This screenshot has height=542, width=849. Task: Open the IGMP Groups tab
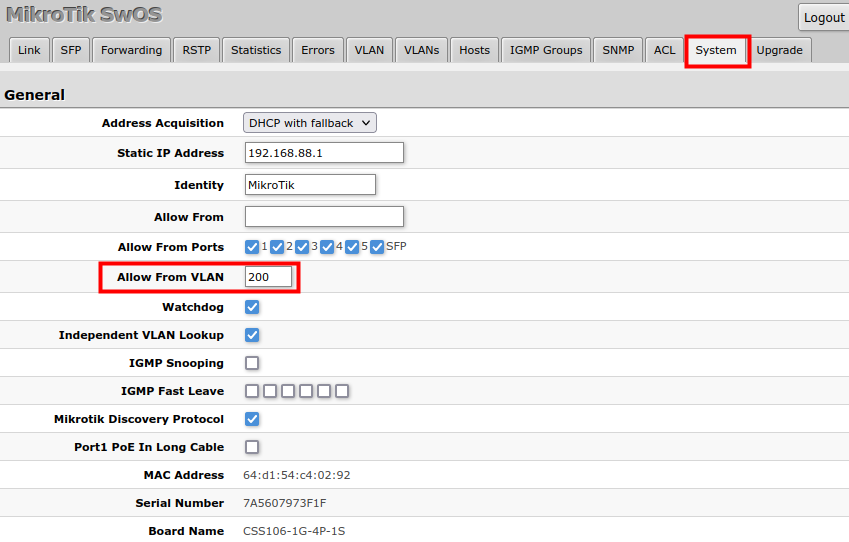tap(546, 50)
